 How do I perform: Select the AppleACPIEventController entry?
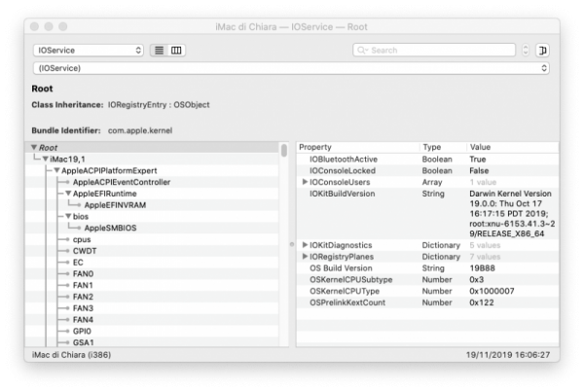point(122,182)
